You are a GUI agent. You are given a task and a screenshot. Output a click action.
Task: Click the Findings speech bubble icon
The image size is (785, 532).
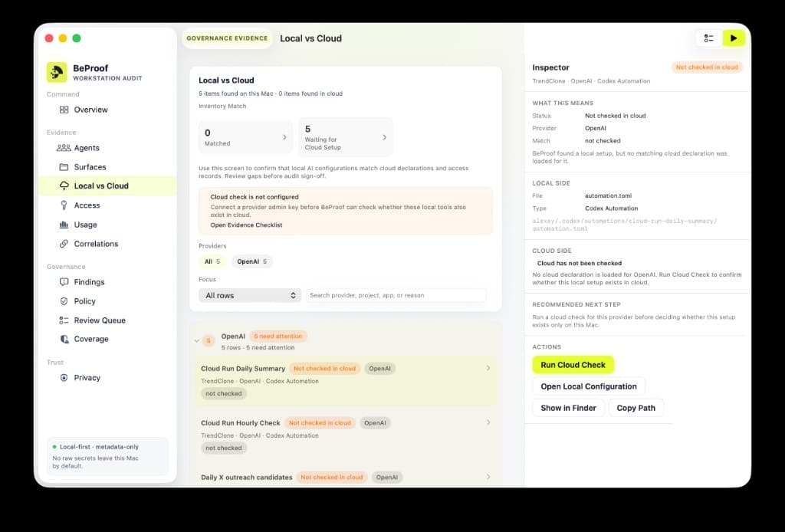coord(64,282)
